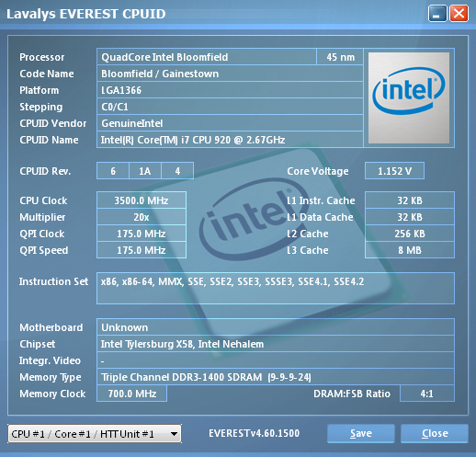
Task: Click the Memory Clock 700.0 MHz value
Action: tap(132, 394)
